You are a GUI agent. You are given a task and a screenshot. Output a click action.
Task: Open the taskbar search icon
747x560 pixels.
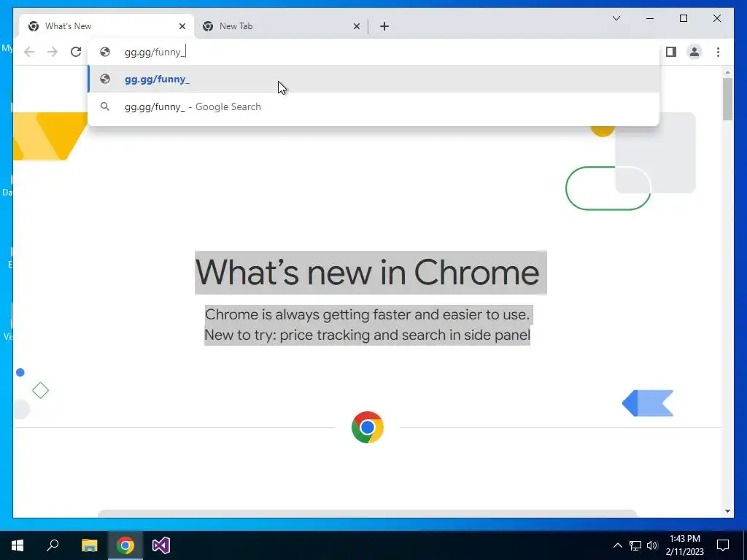tap(53, 545)
